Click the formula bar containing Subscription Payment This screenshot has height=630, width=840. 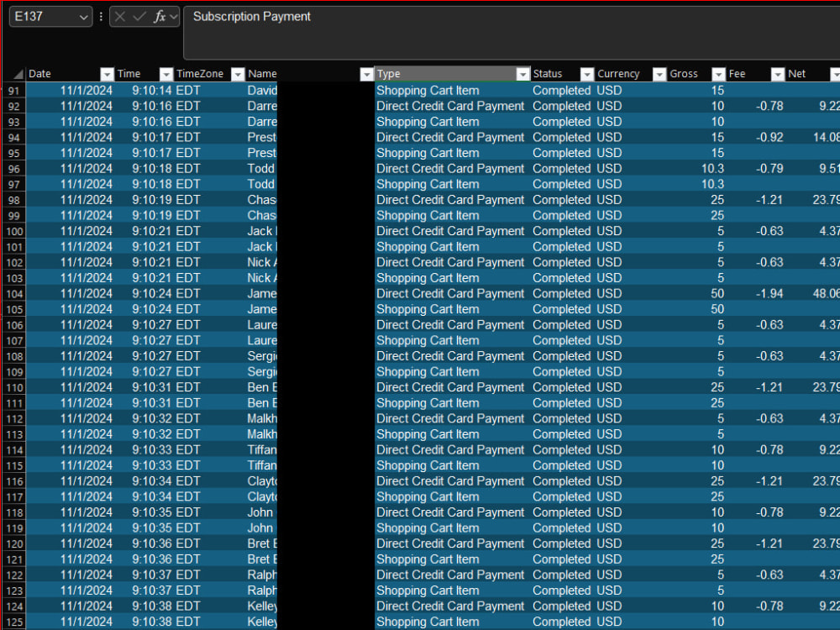512,32
